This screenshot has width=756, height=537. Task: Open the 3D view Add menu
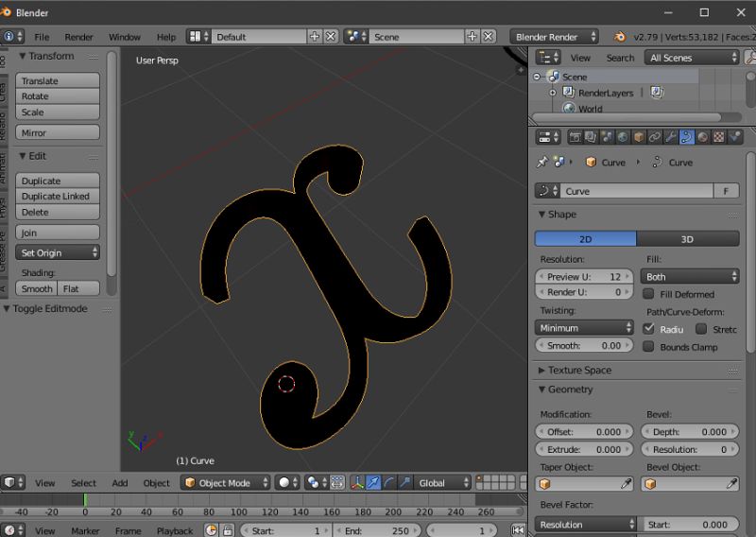coord(120,483)
